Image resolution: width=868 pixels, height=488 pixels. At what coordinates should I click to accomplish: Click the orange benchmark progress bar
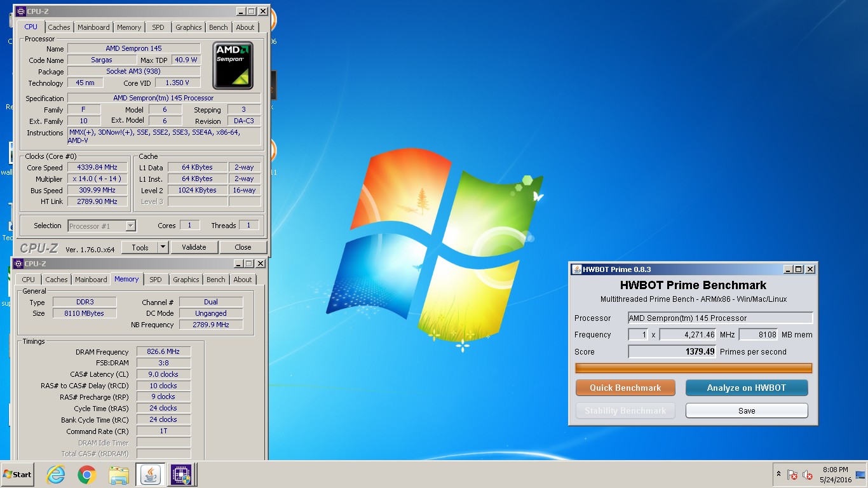(x=694, y=368)
